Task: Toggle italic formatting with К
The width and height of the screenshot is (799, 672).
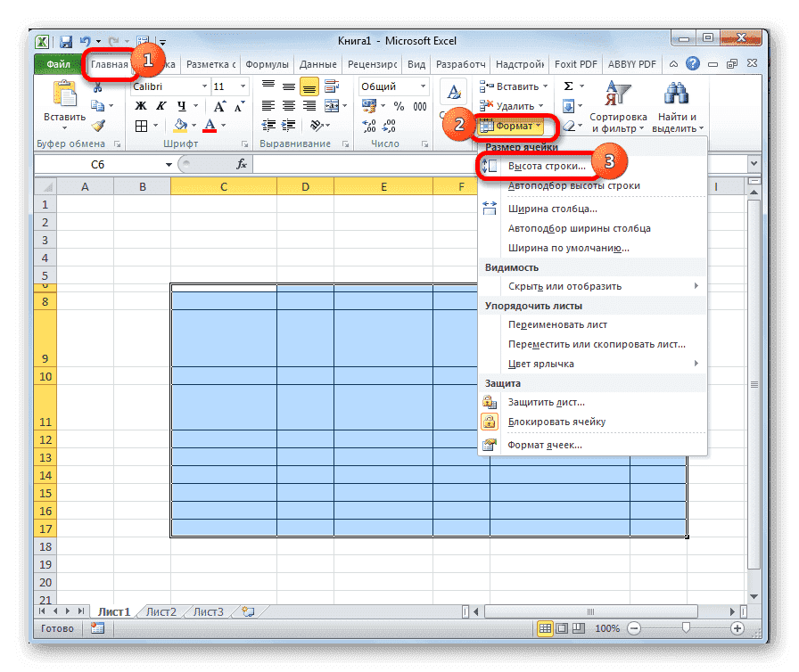Action: click(x=161, y=104)
